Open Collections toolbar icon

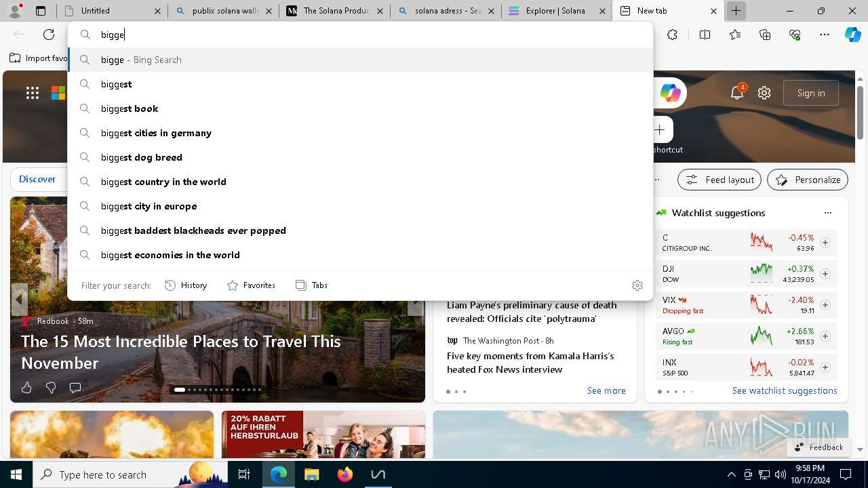(765, 35)
